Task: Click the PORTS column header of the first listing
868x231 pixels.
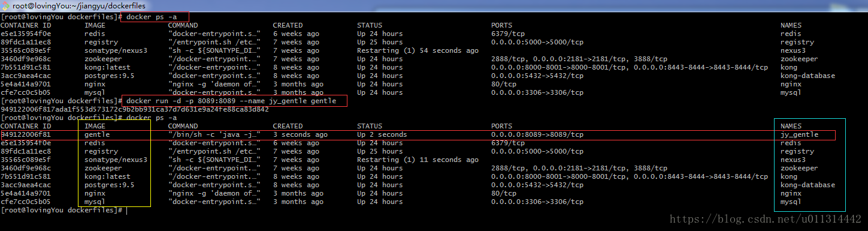Action: point(501,25)
